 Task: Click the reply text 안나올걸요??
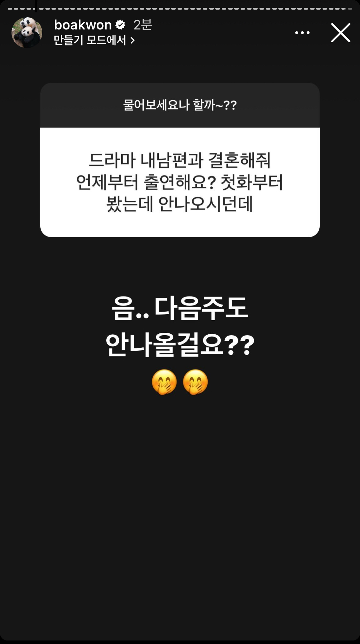point(180,345)
